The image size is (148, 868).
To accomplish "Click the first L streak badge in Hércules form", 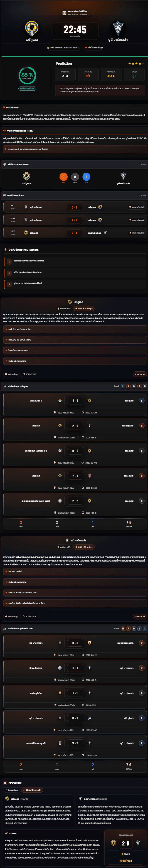I will (123, 386).
